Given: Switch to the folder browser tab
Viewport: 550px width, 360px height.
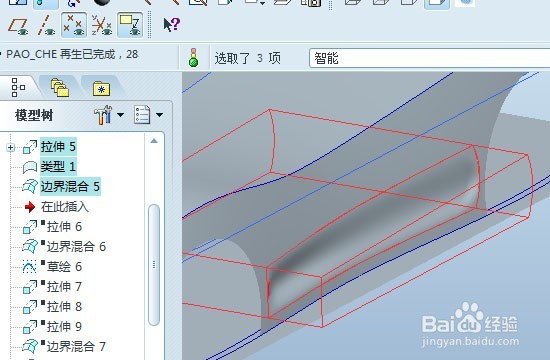Looking at the screenshot, I should tap(60, 88).
